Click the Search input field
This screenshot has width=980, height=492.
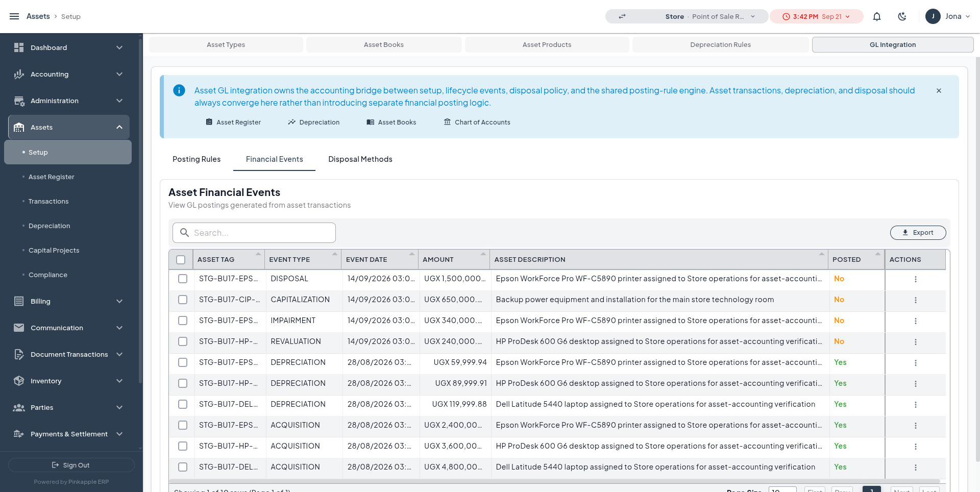[x=254, y=233]
